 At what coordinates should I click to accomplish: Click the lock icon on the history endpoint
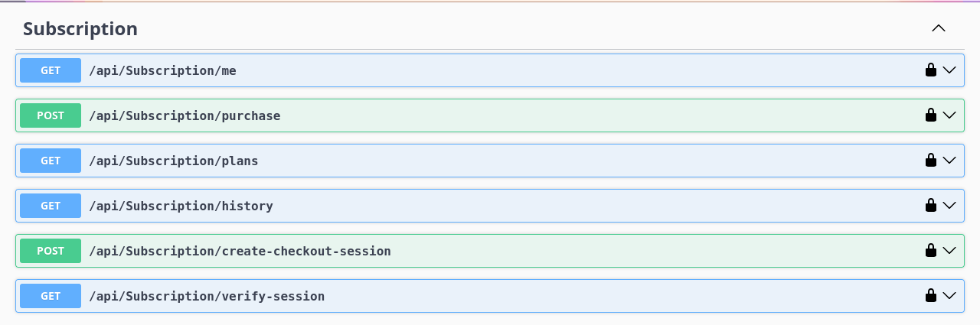931,206
